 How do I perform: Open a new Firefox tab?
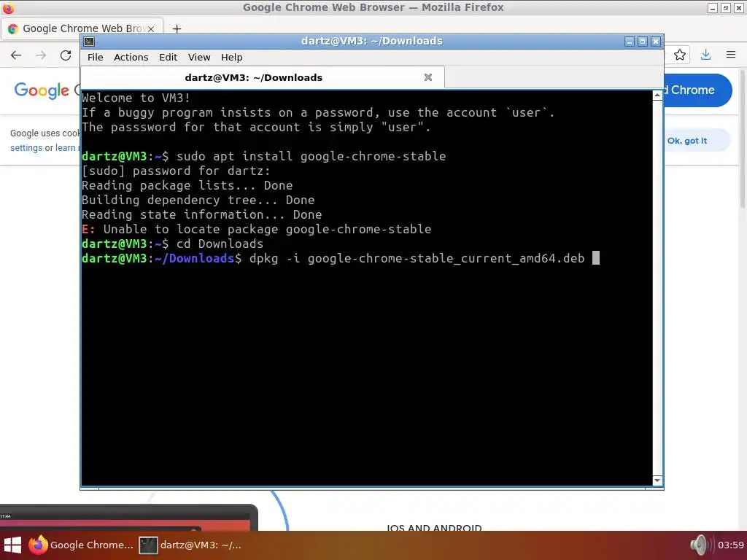tap(177, 28)
